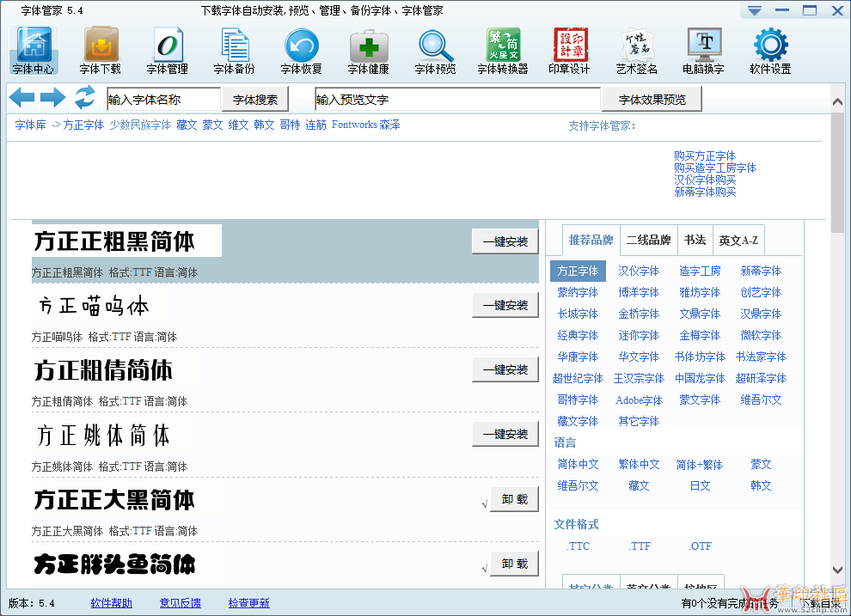Open the 软件设置 gear icon
This screenshot has width=851, height=616.
(771, 50)
